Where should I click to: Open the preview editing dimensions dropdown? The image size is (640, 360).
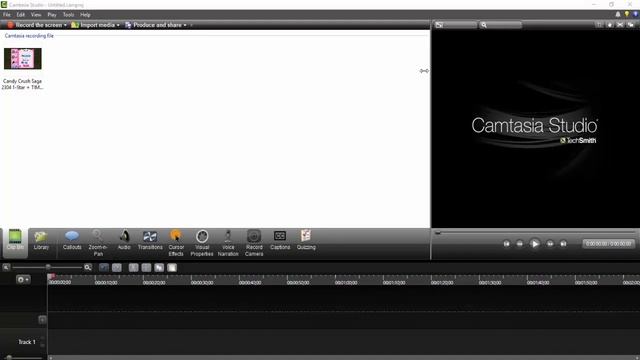(455, 25)
